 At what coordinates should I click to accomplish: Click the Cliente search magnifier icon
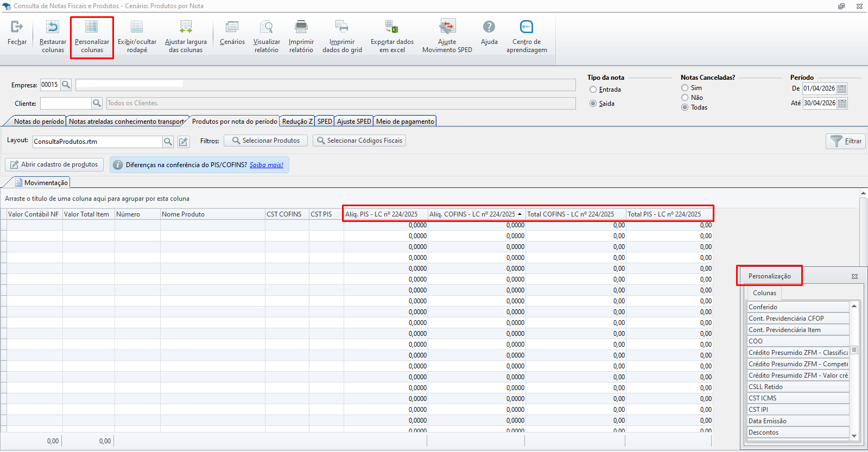pyautogui.click(x=97, y=103)
